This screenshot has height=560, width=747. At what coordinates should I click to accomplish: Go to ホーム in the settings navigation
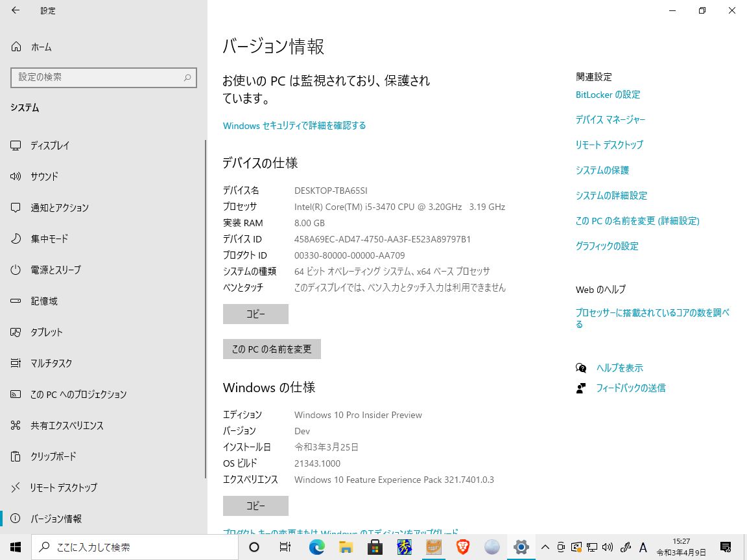(40, 47)
